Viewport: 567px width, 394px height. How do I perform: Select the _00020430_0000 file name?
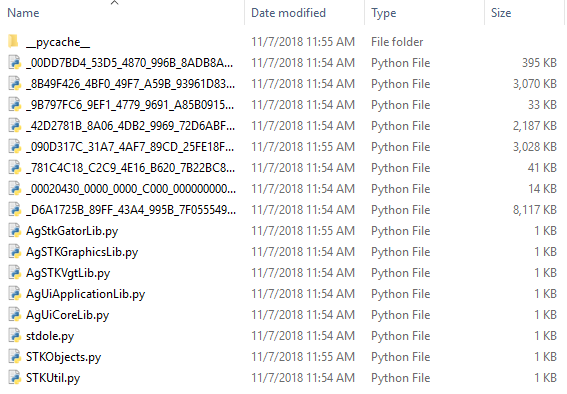pyautogui.click(x=131, y=189)
